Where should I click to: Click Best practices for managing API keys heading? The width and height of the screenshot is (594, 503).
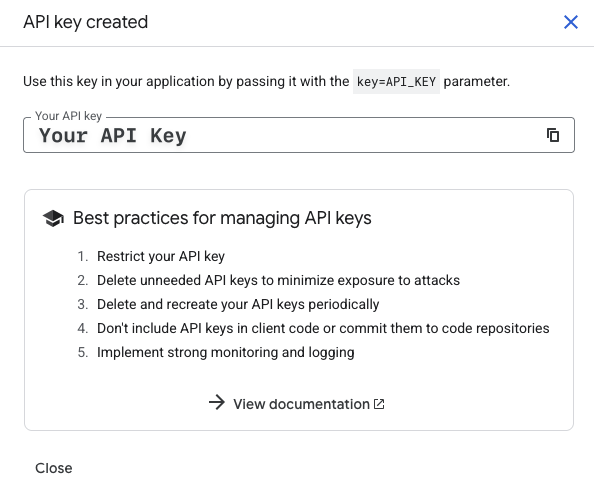point(222,218)
